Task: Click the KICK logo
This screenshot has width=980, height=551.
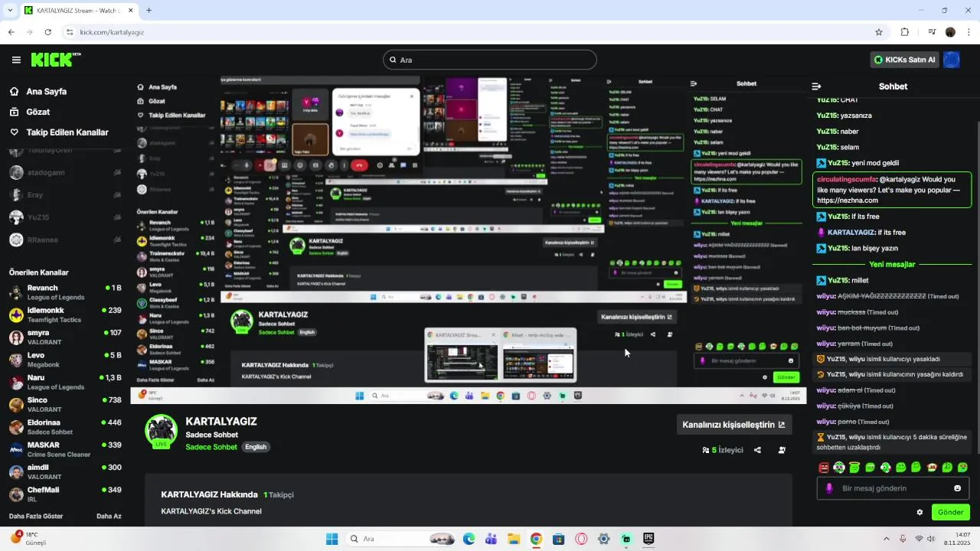Action: click(55, 60)
